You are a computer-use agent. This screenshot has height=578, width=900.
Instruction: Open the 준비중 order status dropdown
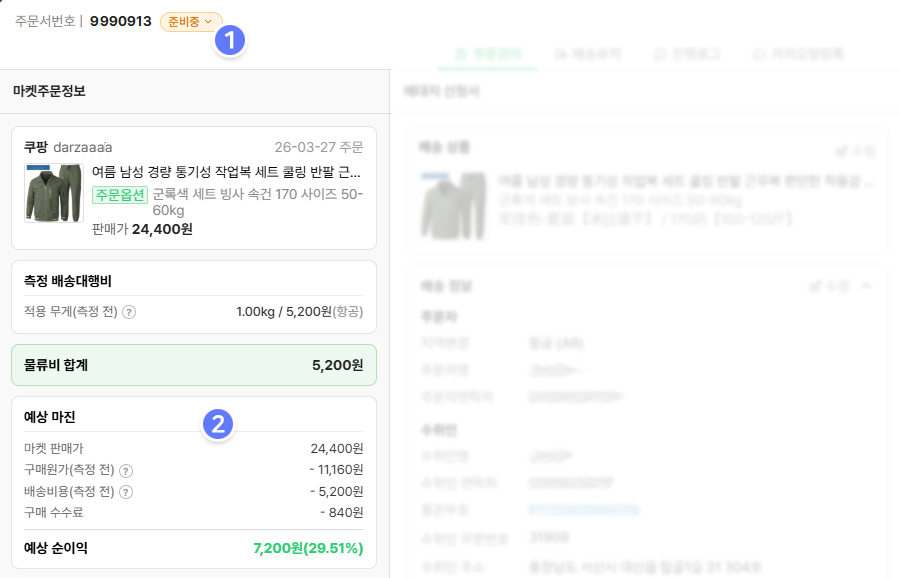[x=191, y=21]
